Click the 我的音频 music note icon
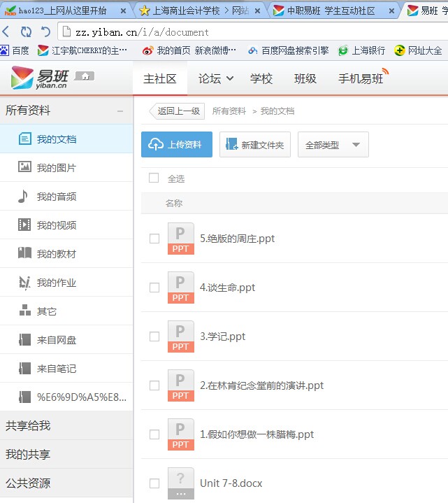The height and width of the screenshot is (503, 448). click(x=24, y=196)
